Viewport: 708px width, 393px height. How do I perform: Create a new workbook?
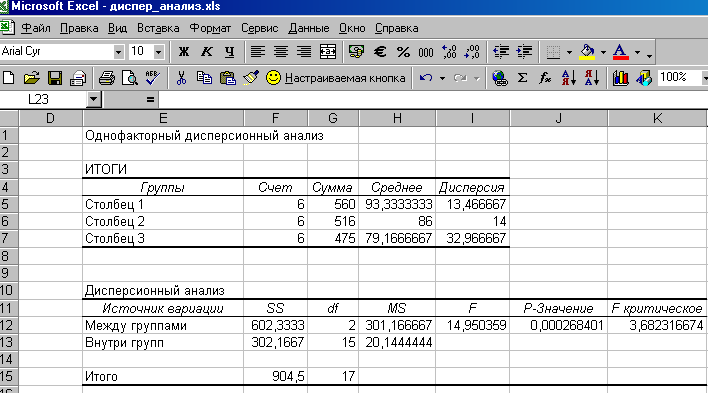point(9,78)
